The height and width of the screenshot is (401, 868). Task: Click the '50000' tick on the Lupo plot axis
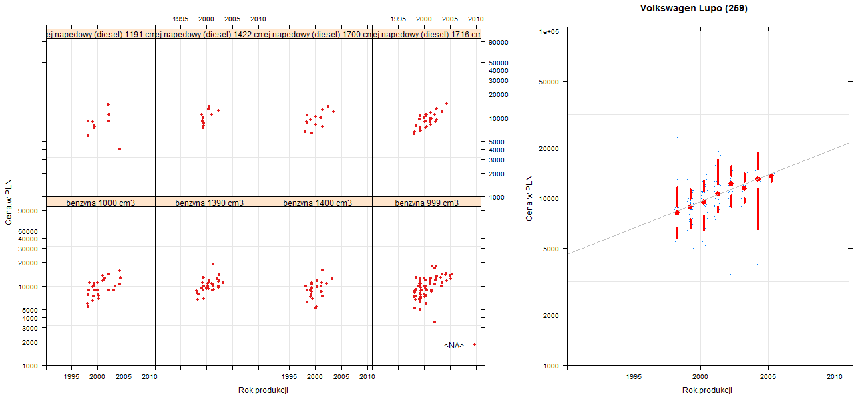click(550, 82)
